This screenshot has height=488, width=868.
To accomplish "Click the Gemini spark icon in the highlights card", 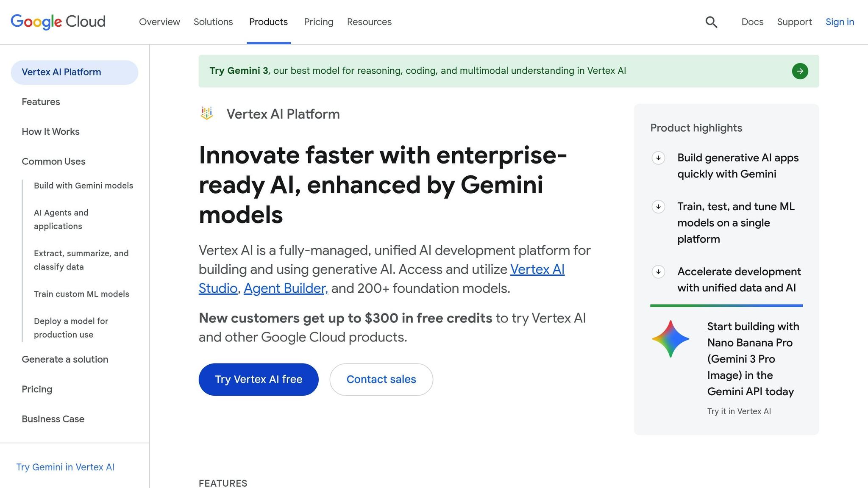I will [x=670, y=339].
